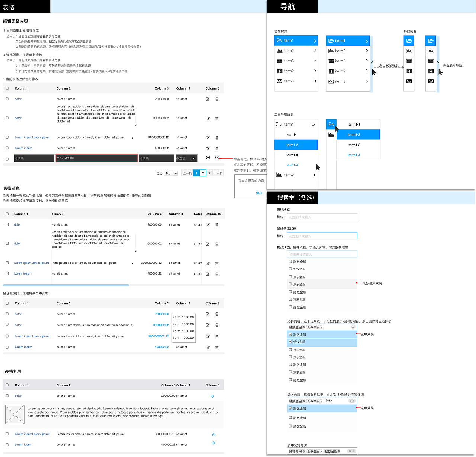Image resolution: width=476 pixels, height=457 pixels.
Task: Click CC icon of iterm3 in the first 导航展开 panel
Action: [x=279, y=81]
